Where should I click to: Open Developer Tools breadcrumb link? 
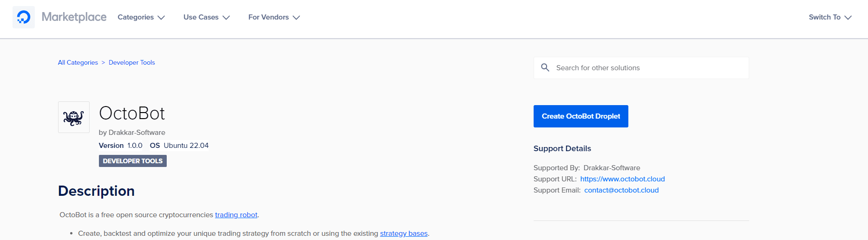click(x=132, y=62)
